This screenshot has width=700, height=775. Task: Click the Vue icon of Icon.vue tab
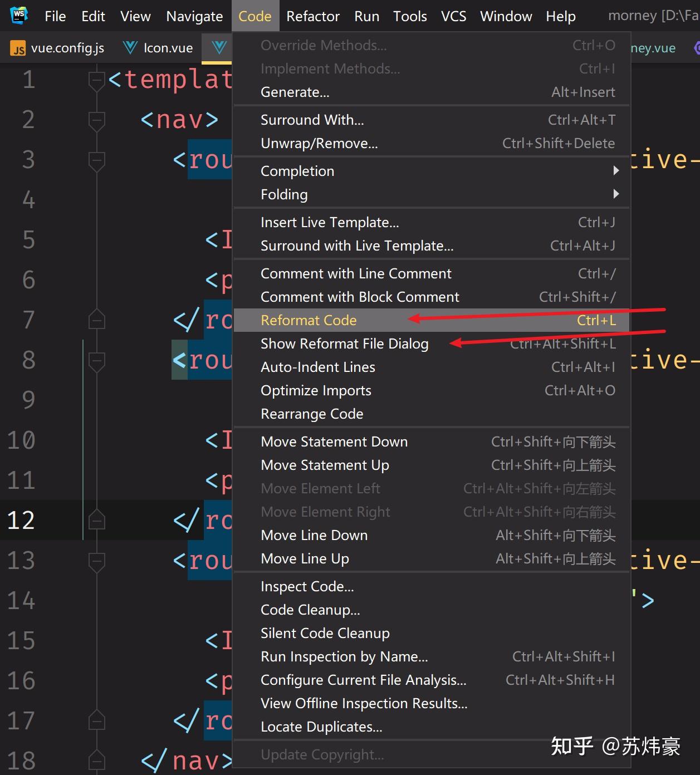tap(130, 48)
